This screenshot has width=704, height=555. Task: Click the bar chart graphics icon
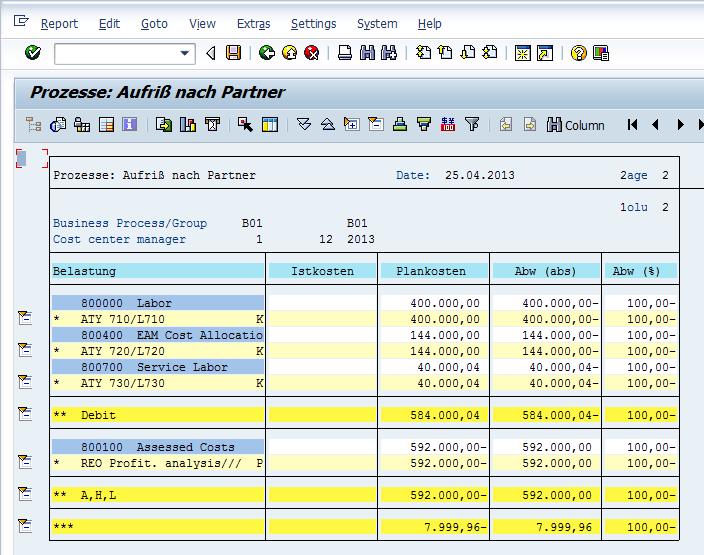point(188,124)
